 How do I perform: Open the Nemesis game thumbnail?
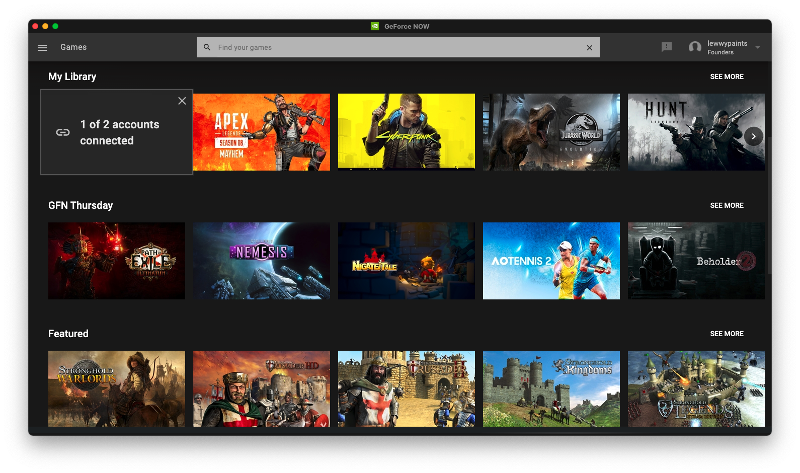pyautogui.click(x=261, y=260)
